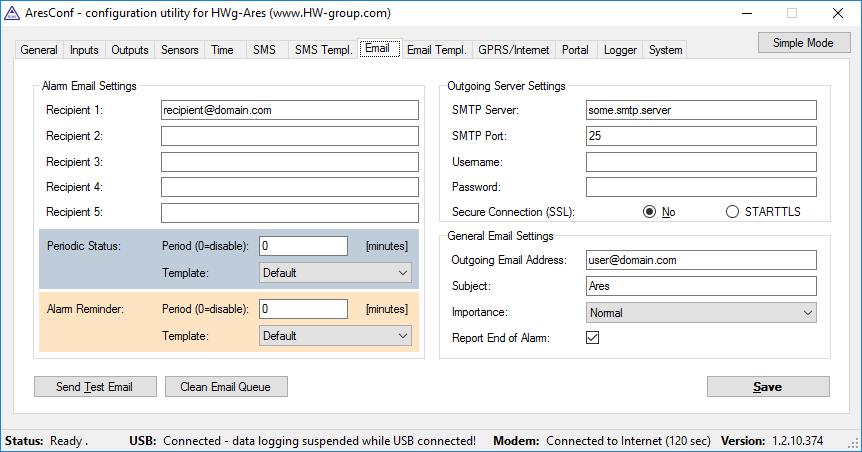The width and height of the screenshot is (862, 452).
Task: Click the Username input field
Action: click(x=701, y=162)
